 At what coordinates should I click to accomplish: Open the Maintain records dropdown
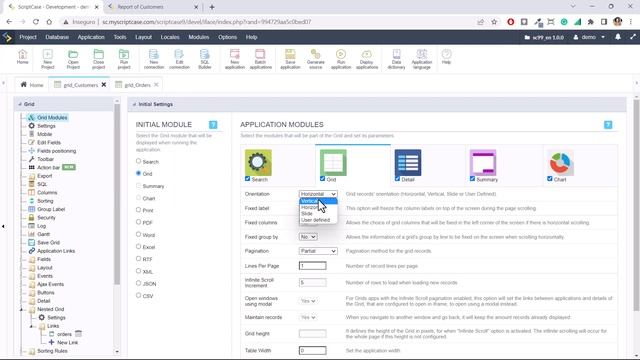pyautogui.click(x=308, y=317)
